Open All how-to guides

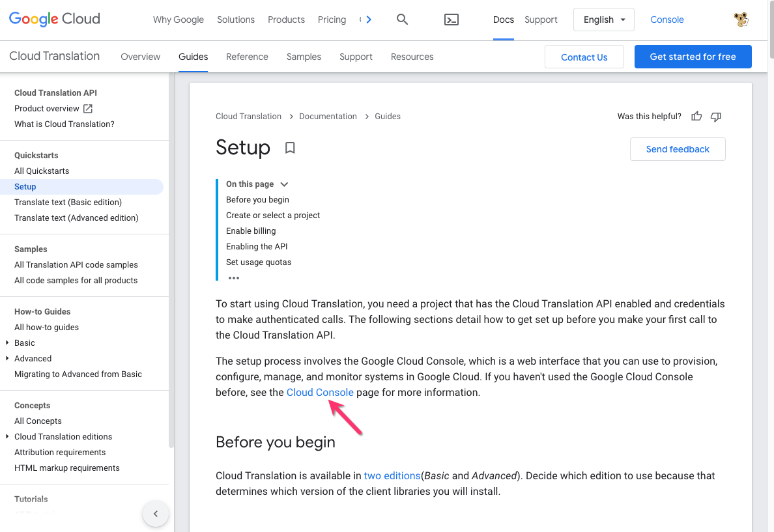click(46, 327)
